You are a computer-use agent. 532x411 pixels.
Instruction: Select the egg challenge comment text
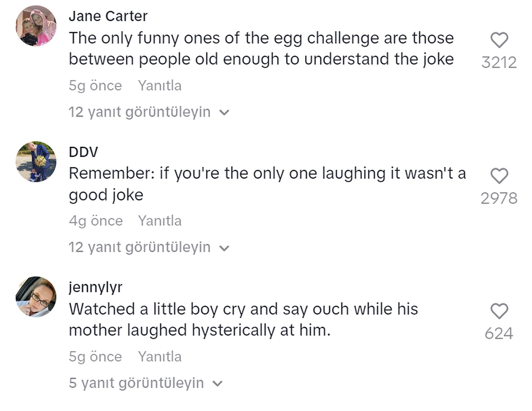(x=261, y=49)
